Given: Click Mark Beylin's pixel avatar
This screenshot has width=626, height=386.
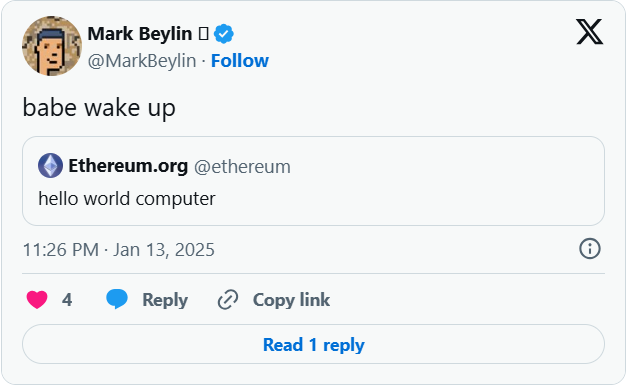Looking at the screenshot, I should point(52,46).
